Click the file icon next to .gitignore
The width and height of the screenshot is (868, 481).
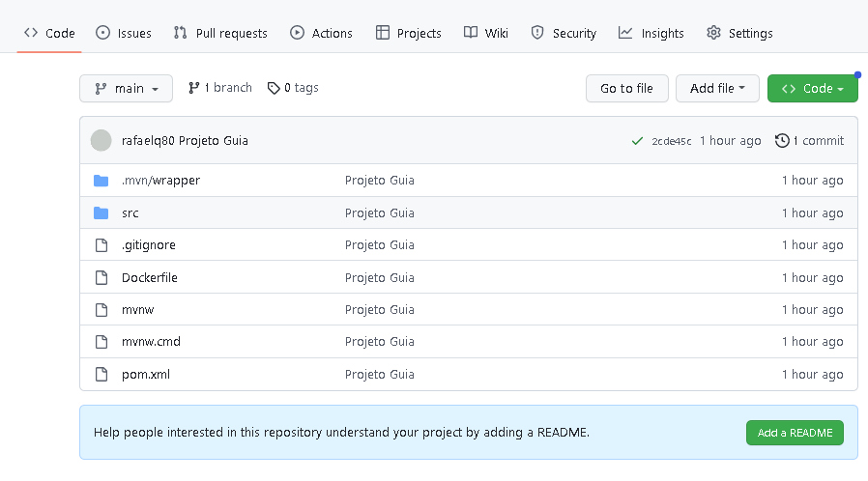click(101, 245)
